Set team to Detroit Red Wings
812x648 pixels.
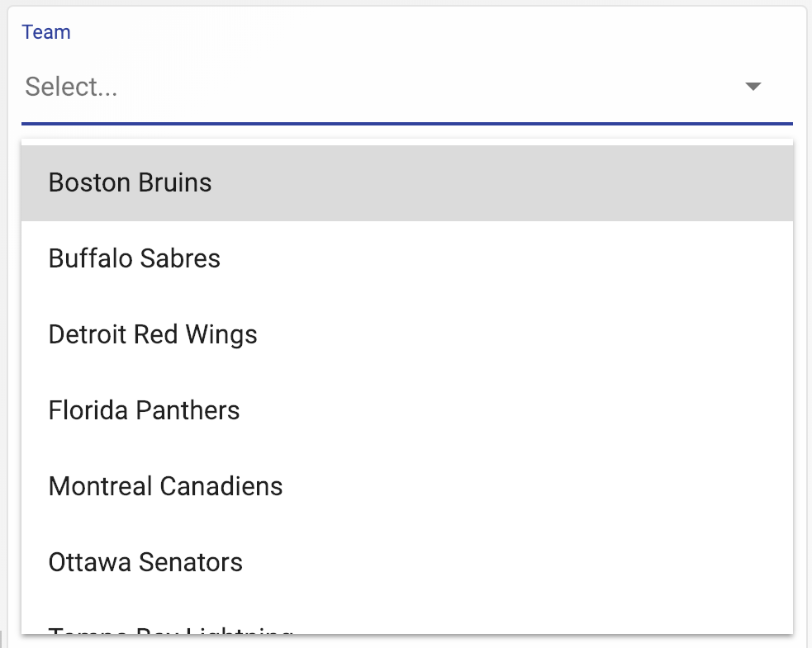406,334
